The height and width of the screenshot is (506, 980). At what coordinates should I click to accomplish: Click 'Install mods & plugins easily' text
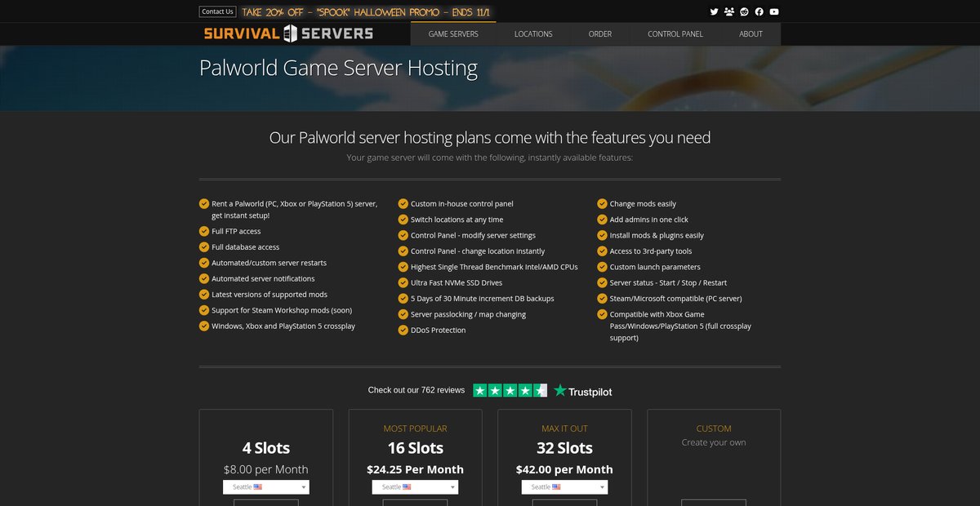[x=657, y=235]
